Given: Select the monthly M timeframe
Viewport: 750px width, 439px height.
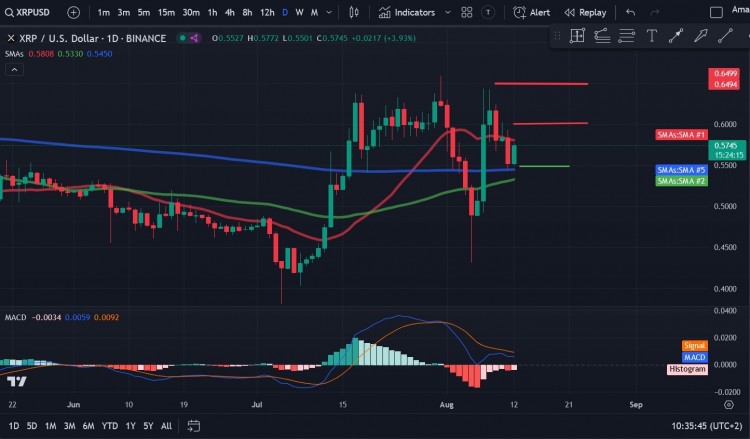Looking at the screenshot, I should [314, 12].
